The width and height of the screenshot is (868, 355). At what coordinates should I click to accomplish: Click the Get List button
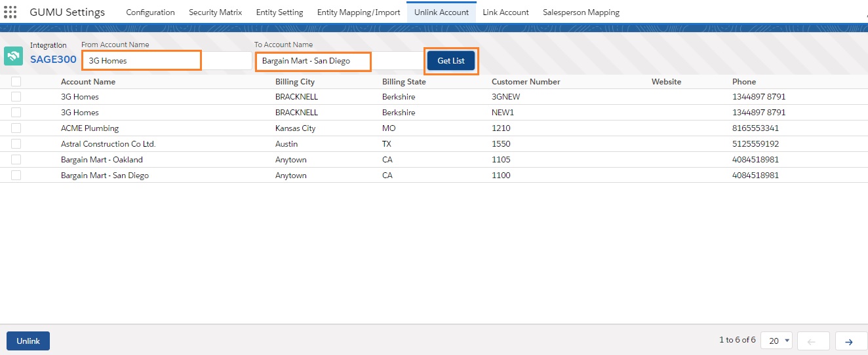click(451, 60)
